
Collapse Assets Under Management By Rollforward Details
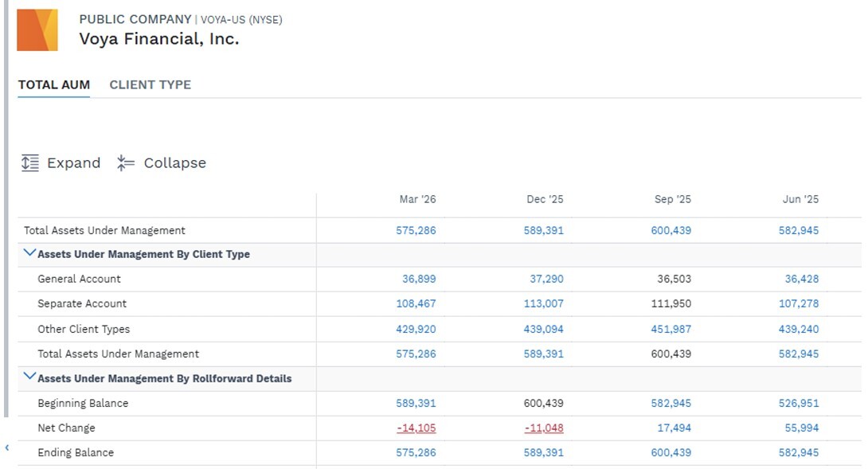click(29, 377)
